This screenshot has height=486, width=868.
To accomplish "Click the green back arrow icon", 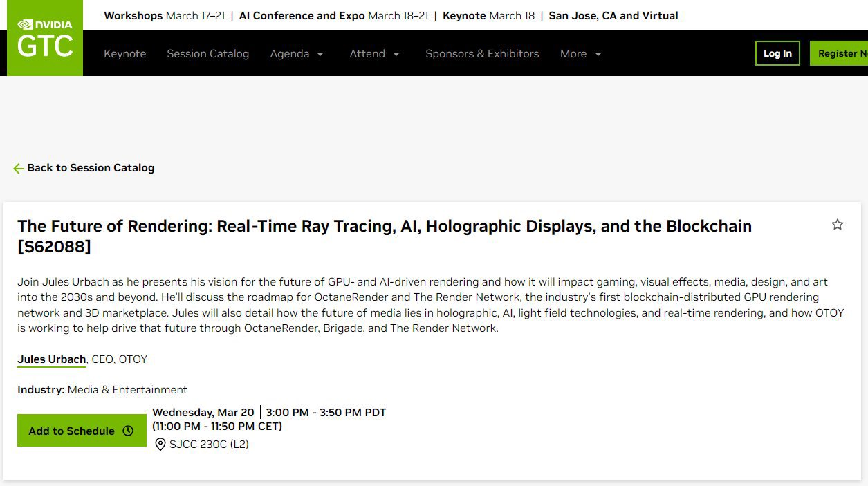I will (19, 168).
